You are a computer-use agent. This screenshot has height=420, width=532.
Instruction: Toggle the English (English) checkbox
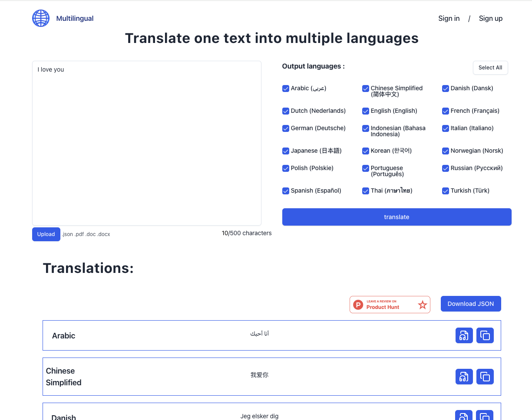(x=366, y=111)
